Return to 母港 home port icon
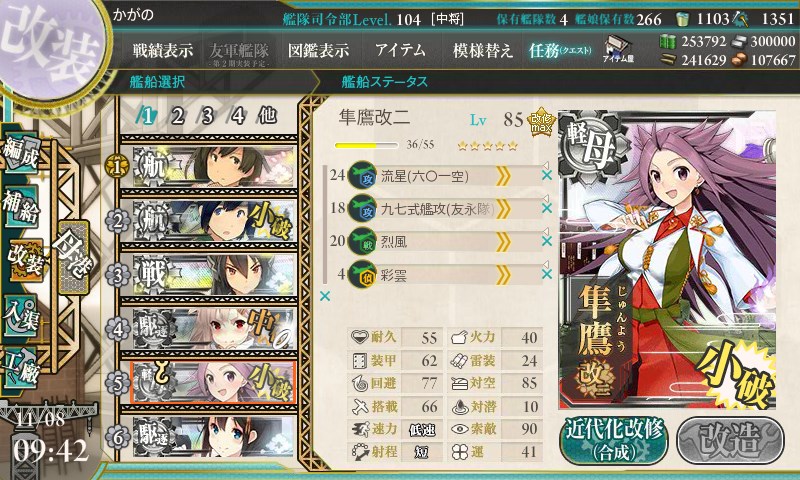This screenshot has width=800, height=480. 74,258
